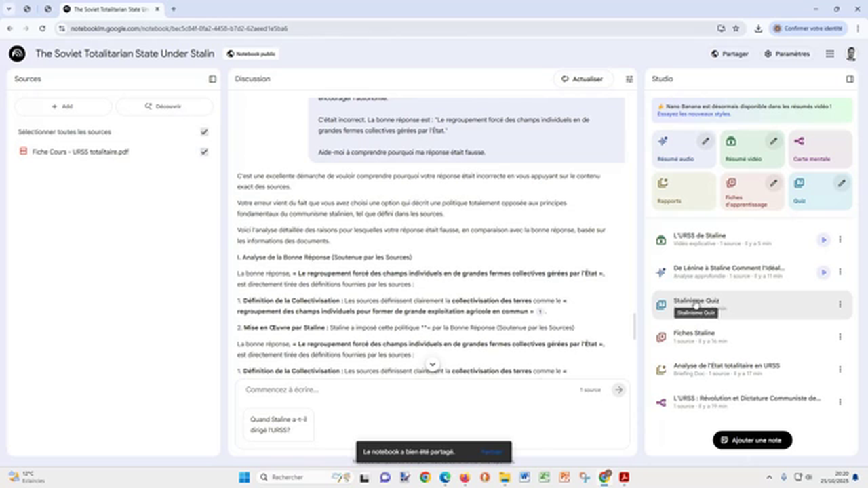The width and height of the screenshot is (868, 488).
Task: Check the Sélectionner toutes les sources checkbox
Action: point(204,131)
